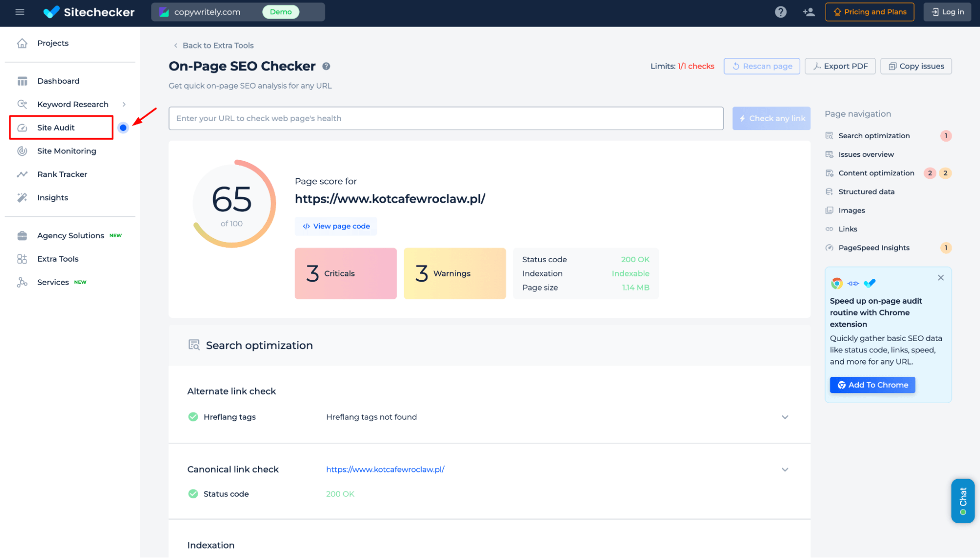
Task: Click the Keyword Research icon
Action: (23, 104)
